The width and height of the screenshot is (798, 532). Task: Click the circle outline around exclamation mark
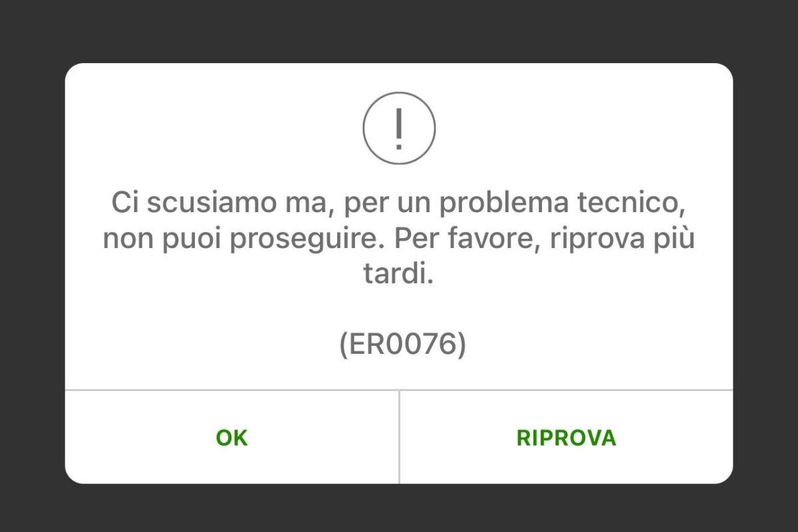(364, 128)
